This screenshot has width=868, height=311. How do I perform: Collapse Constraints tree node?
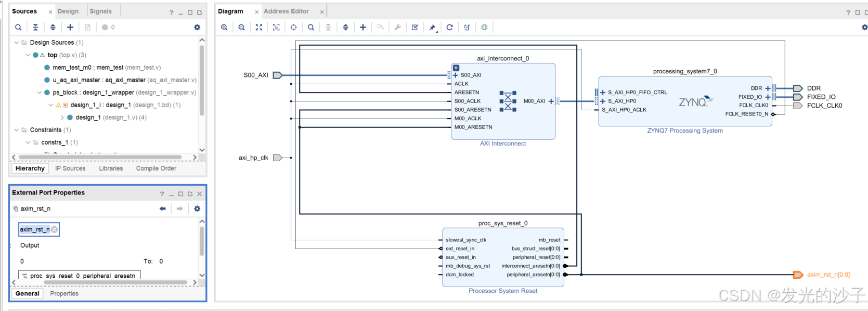(16, 130)
